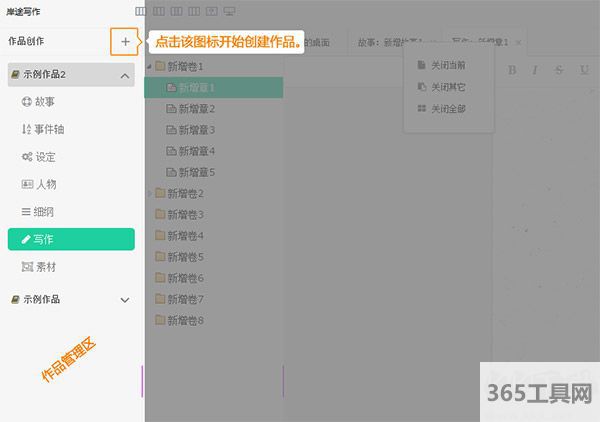Viewport: 600px width, 422px height.
Task: Click the plus icon to create a new work
Action: point(125,42)
